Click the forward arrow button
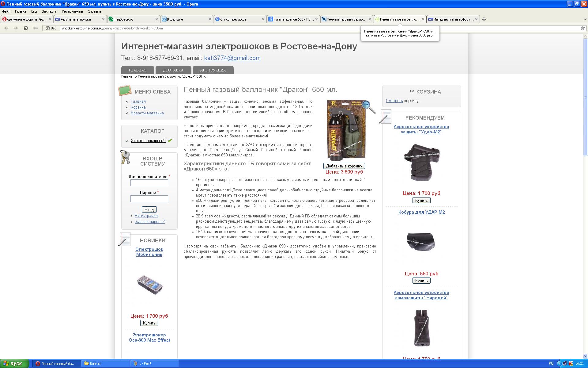 [16, 28]
